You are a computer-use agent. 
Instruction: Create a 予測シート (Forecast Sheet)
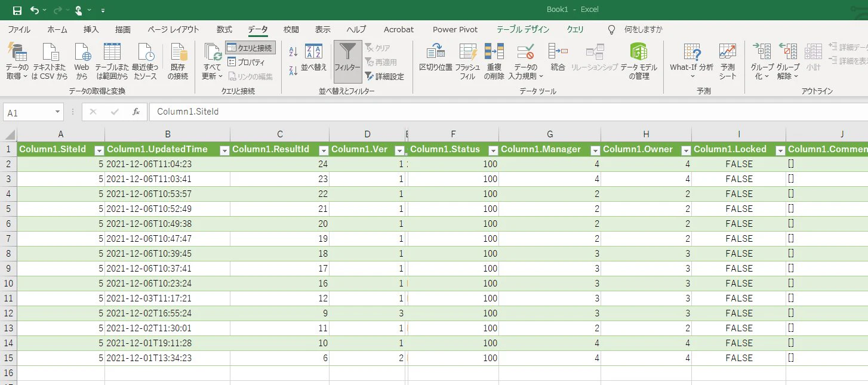coord(728,61)
